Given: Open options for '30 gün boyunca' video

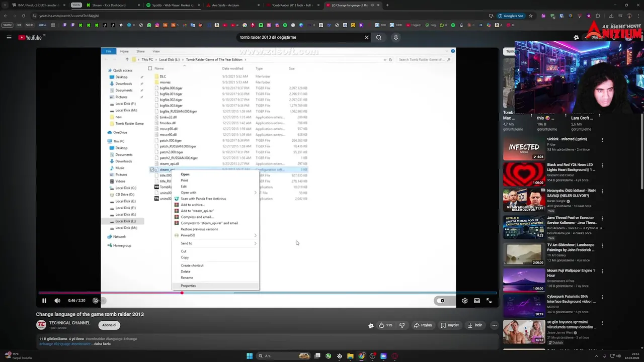Looking at the screenshot, I should [x=602, y=322].
